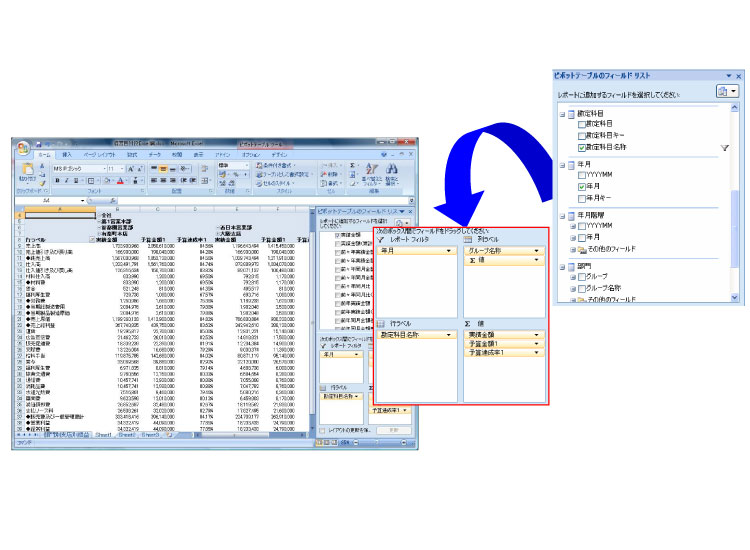Click the formula bar input area

pos(263,201)
